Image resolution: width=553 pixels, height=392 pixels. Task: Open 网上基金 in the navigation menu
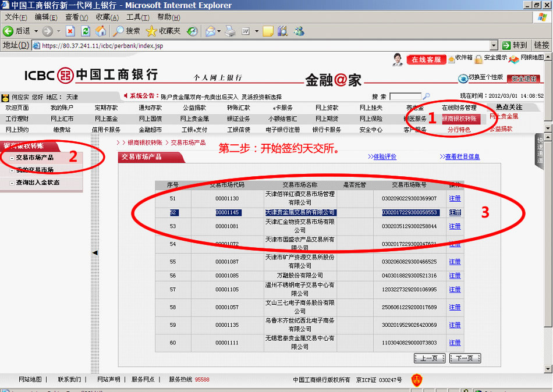click(x=106, y=119)
